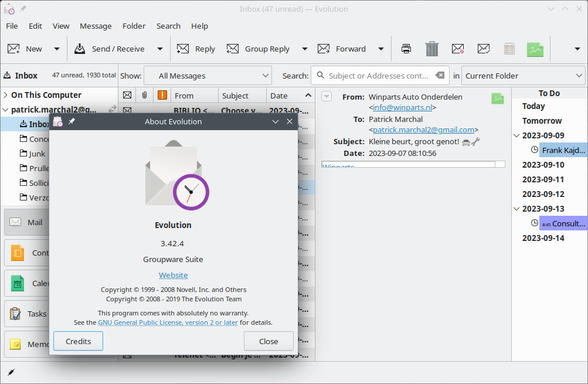Screen dimensions: 588x384
Task: Click the Close button in About dialog
Action: click(268, 341)
